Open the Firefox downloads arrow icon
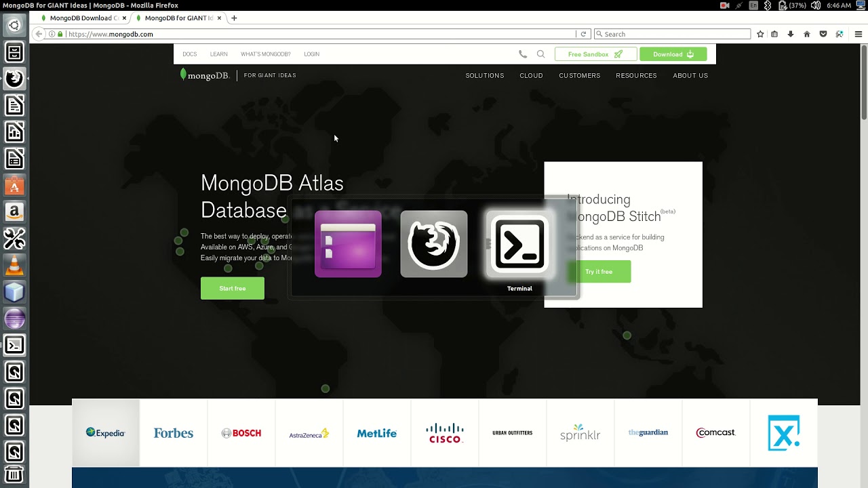The width and height of the screenshot is (868, 488). (791, 34)
